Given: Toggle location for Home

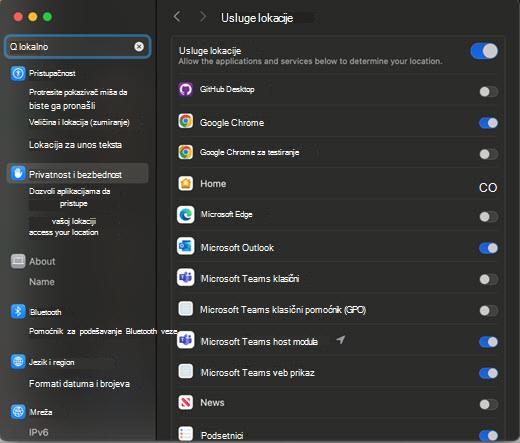Looking at the screenshot, I should (x=488, y=188).
